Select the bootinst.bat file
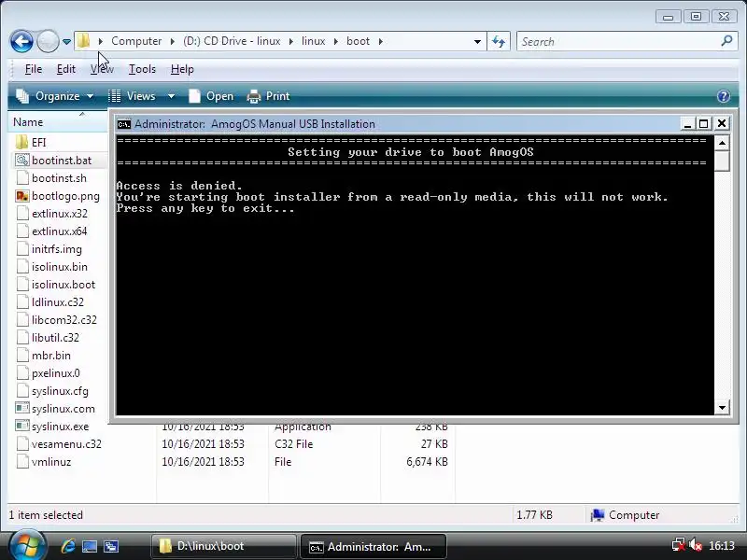 point(53,160)
